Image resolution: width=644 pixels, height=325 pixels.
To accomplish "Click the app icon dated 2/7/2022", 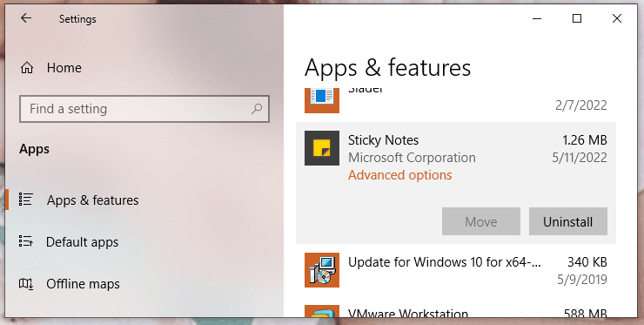I will tap(322, 101).
